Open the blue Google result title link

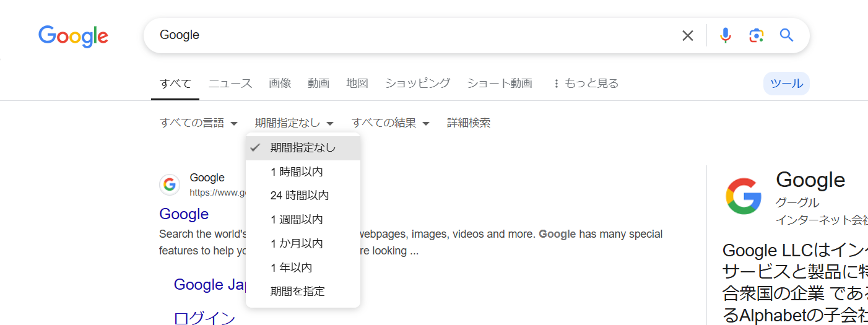[x=184, y=214]
